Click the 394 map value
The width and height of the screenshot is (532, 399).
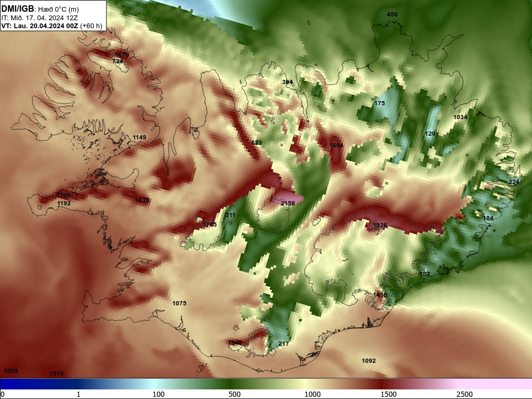[287, 82]
